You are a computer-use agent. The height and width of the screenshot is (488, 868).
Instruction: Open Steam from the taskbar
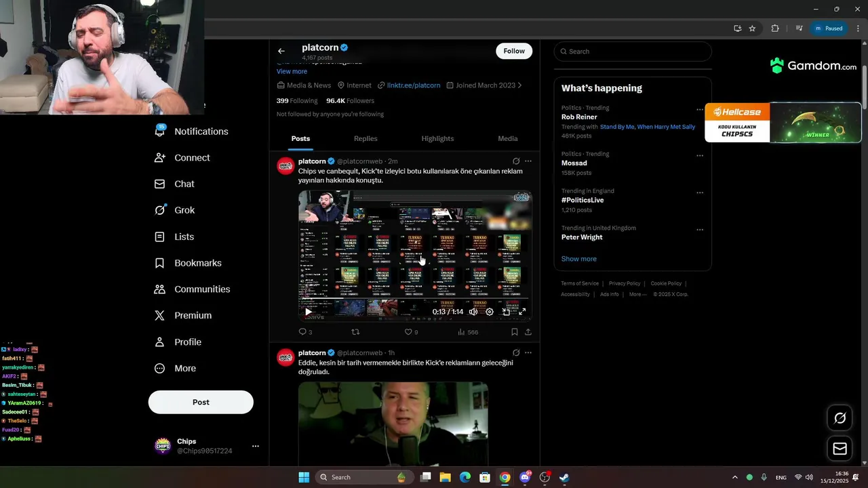(x=564, y=477)
